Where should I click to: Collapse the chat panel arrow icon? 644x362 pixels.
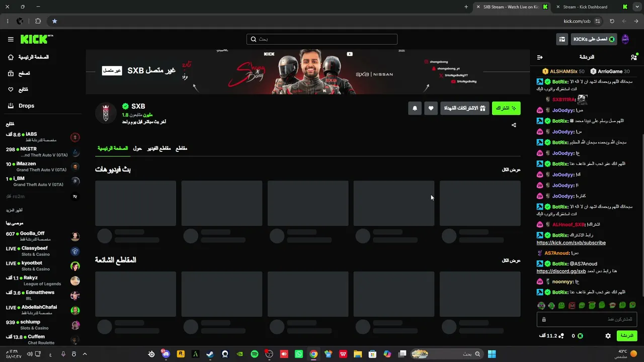click(x=540, y=57)
